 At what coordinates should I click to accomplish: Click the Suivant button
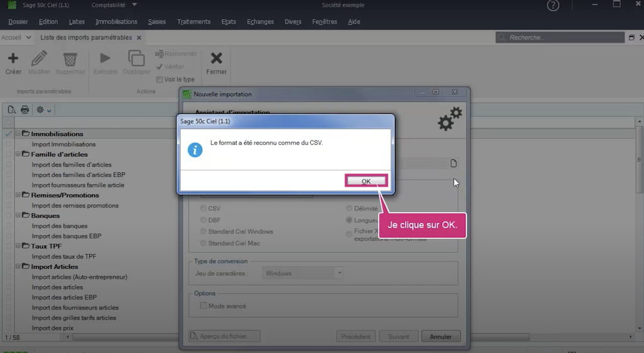coord(398,337)
